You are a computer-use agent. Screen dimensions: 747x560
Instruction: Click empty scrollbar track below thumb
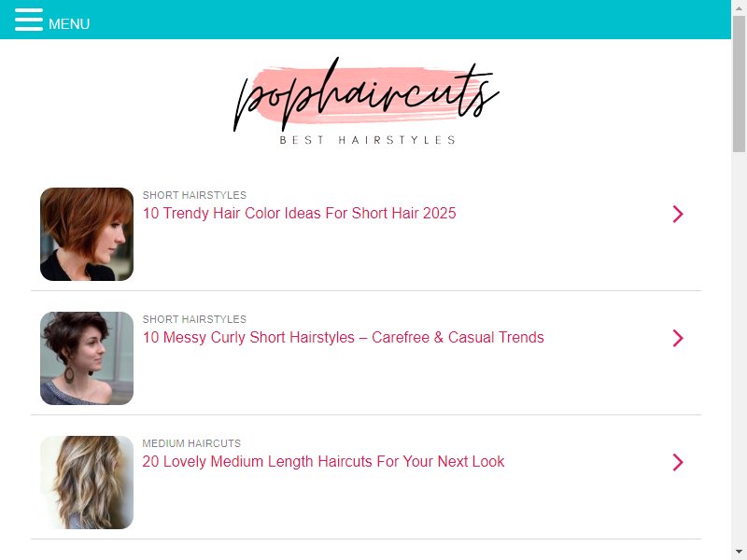click(739, 347)
